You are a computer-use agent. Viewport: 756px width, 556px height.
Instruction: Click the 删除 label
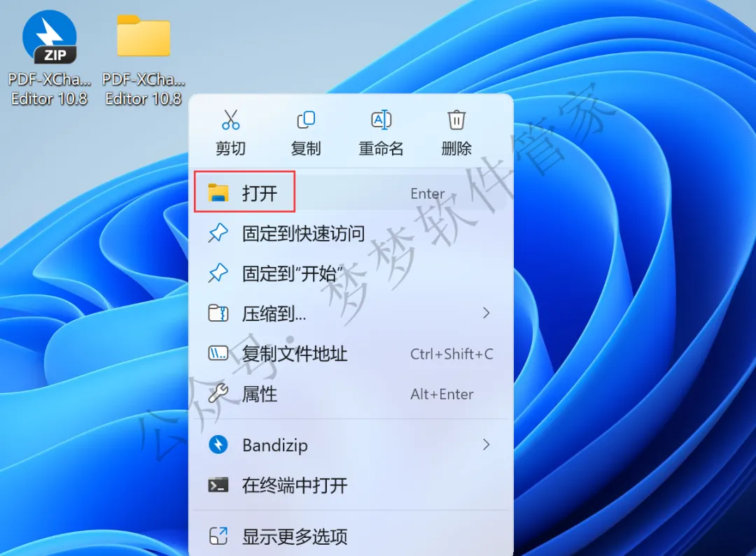pos(456,148)
